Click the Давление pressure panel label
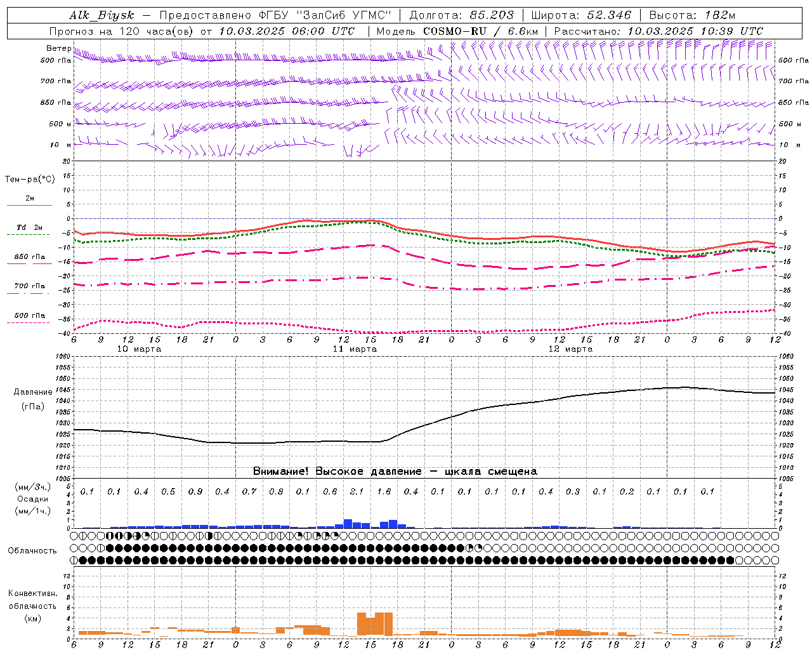 pyautogui.click(x=33, y=392)
